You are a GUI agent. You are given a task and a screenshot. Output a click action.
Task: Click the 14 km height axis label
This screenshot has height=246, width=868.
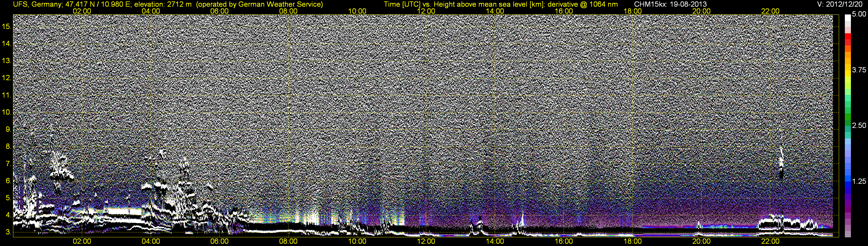pos(6,44)
